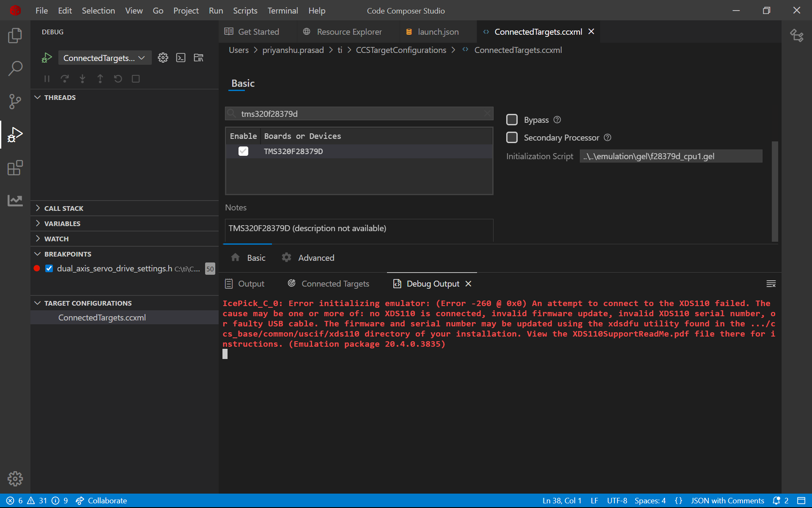
Task: Click the Spaces: 4 indentation setting
Action: pos(650,500)
